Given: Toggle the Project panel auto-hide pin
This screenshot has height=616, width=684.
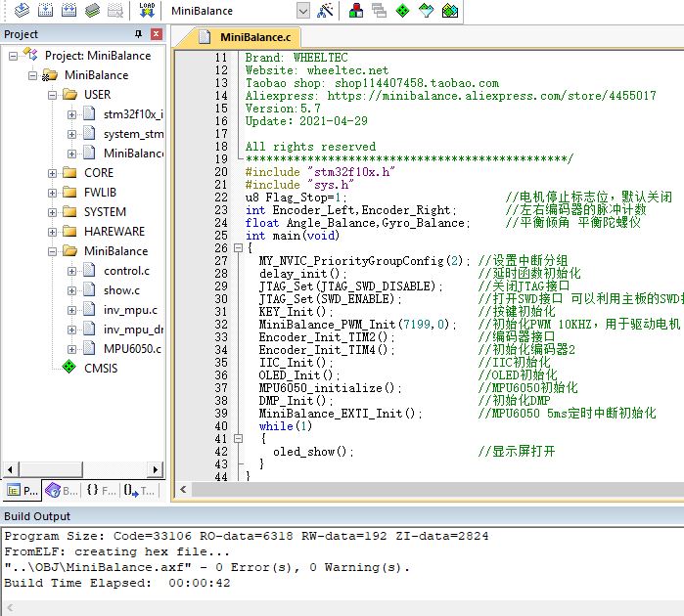Looking at the screenshot, I should [x=138, y=34].
